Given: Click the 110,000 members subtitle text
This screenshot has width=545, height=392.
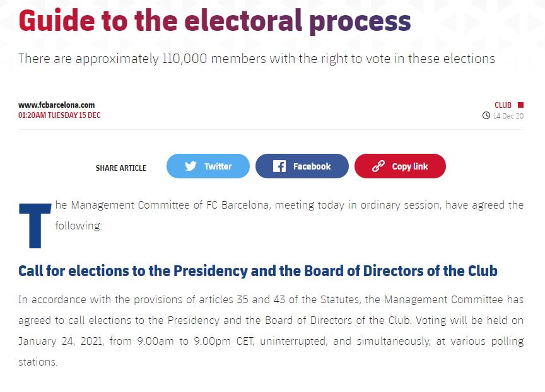Looking at the screenshot, I should click(257, 59).
